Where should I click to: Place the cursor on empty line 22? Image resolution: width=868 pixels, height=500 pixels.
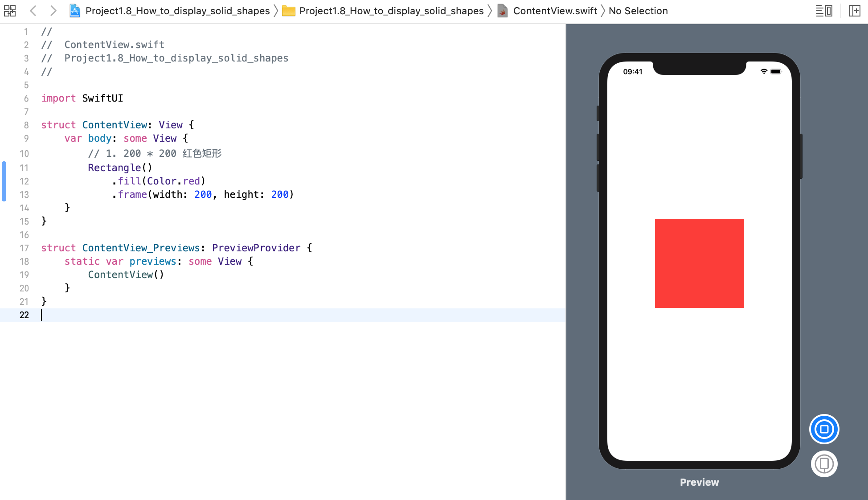coord(283,315)
